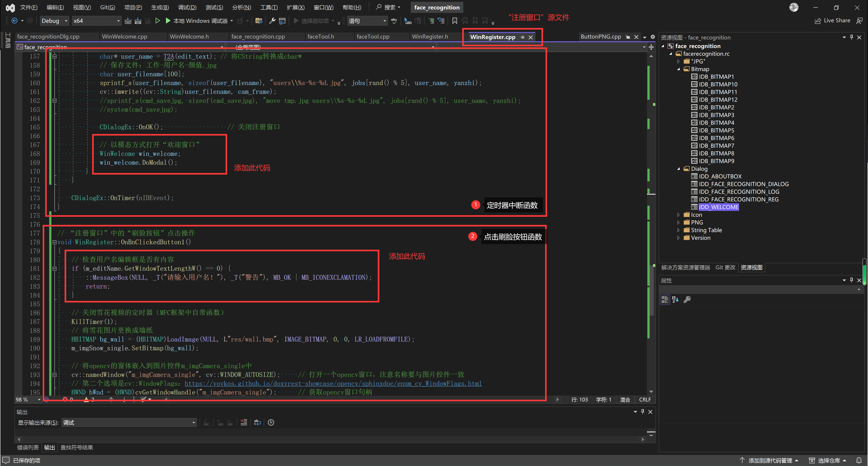This screenshot has width=868, height=466.
Task: Start debugging with the green play button
Action: (168, 21)
